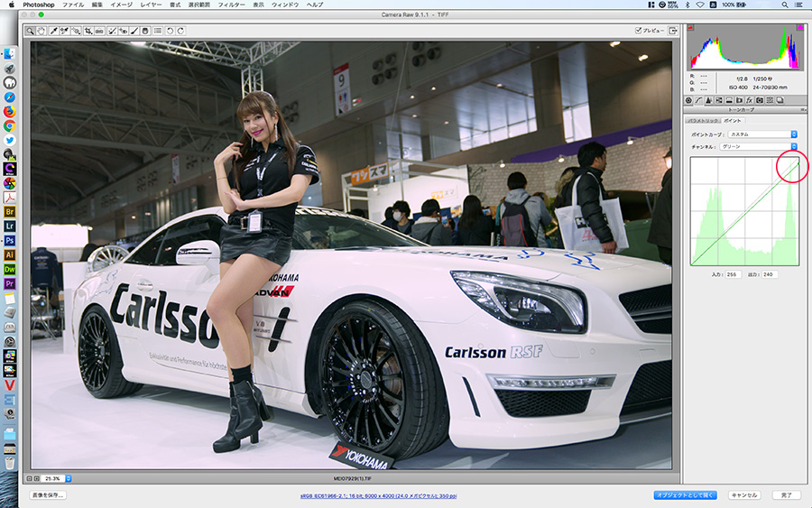Open the Detail panel tab icon
This screenshot has width=812, height=508.
[708, 100]
